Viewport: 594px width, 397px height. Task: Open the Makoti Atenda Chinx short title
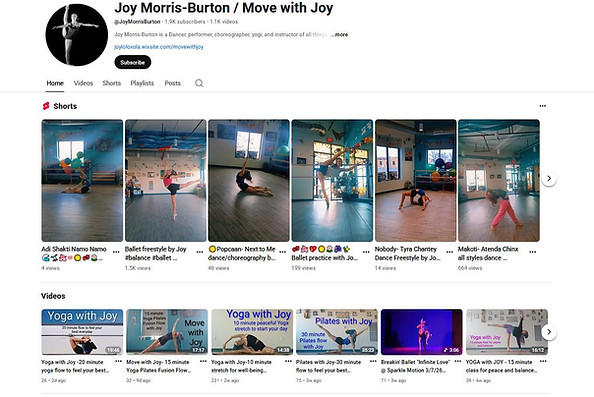point(488,253)
